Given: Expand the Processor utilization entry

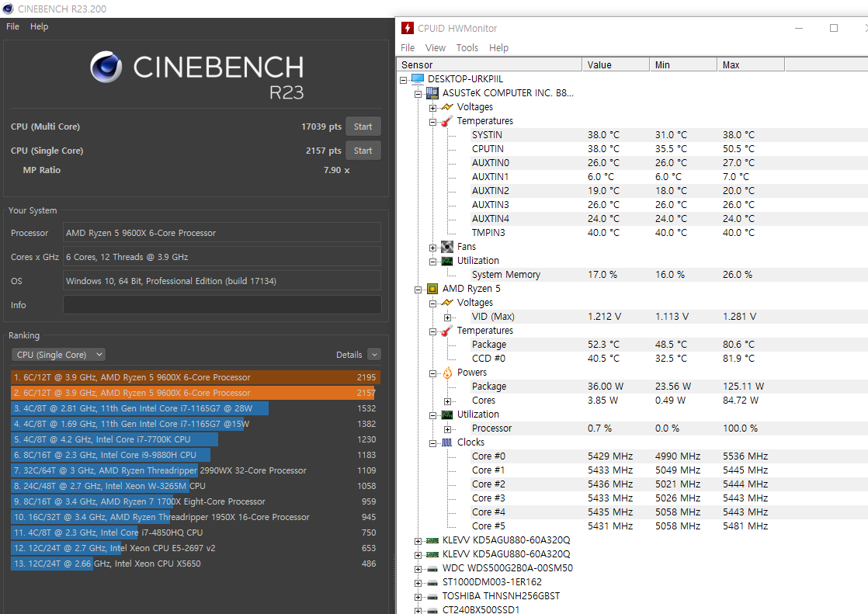Looking at the screenshot, I should click(447, 429).
